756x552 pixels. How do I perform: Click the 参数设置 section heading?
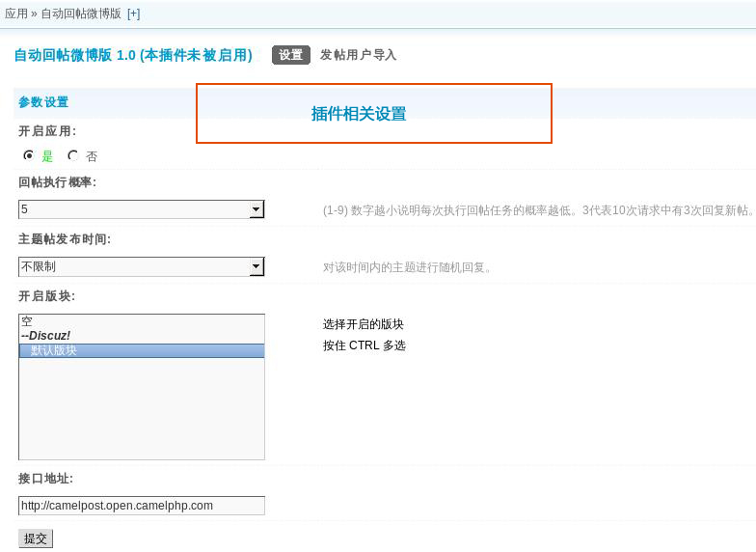(43, 102)
